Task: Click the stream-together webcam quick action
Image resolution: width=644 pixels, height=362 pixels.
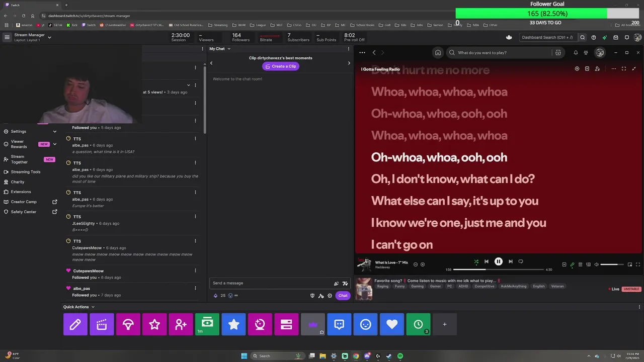Action: tap(260, 324)
